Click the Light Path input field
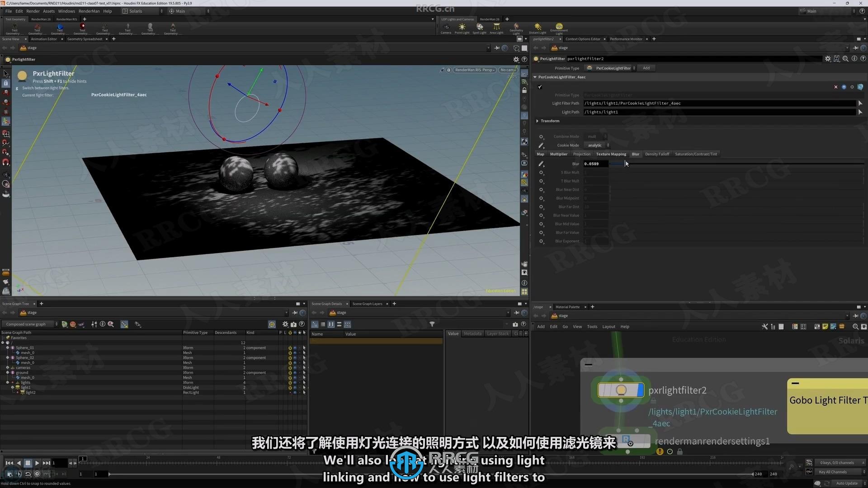 [720, 112]
